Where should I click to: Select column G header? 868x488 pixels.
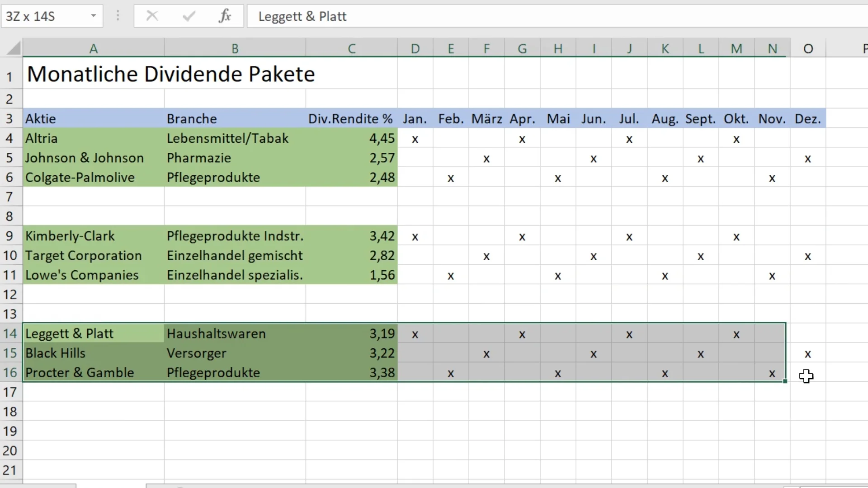click(x=522, y=48)
